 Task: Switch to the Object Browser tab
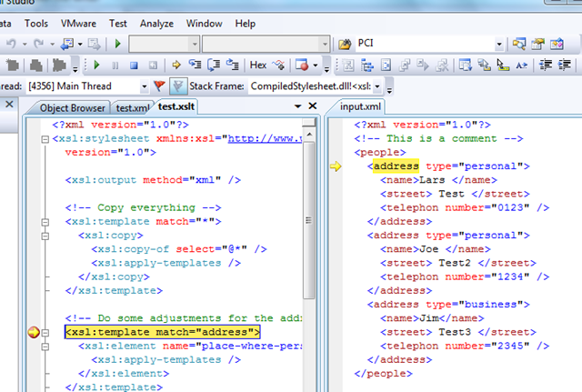[72, 108]
